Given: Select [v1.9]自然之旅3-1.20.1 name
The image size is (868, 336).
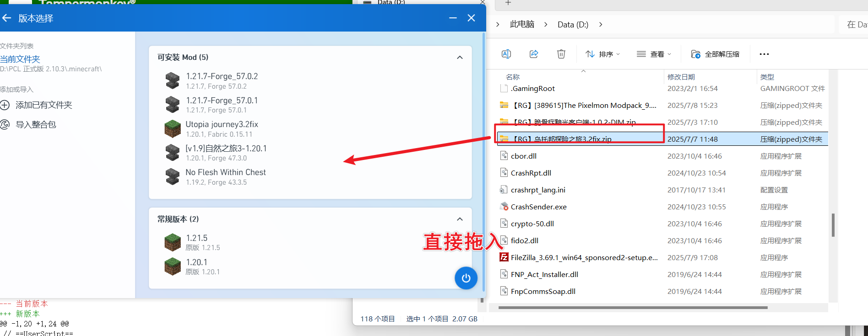Looking at the screenshot, I should (x=226, y=149).
